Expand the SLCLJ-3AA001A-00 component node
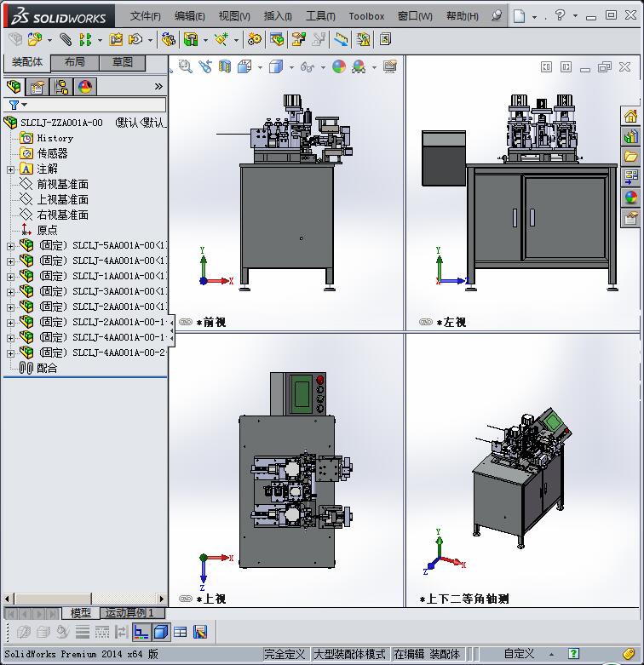The width and height of the screenshot is (644, 665). 10,292
